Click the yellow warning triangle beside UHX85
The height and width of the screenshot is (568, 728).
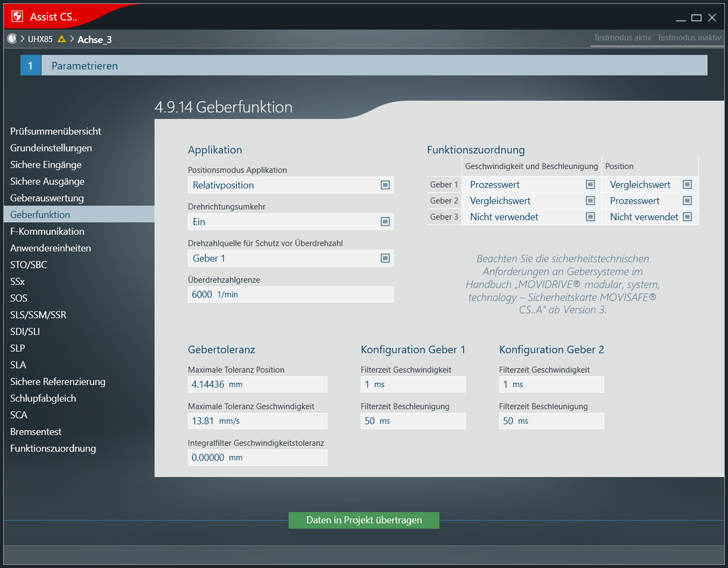pos(62,39)
